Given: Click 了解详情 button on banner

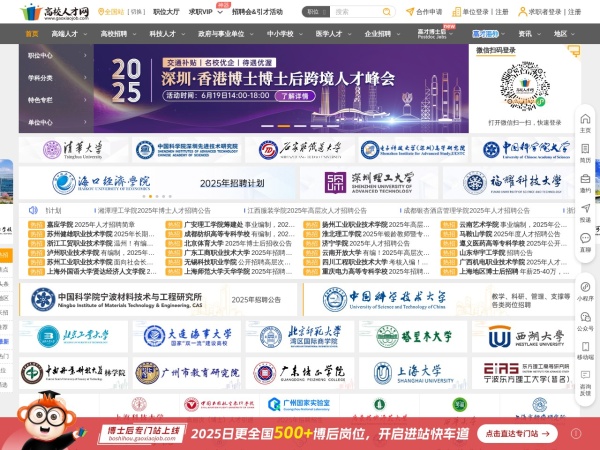Looking at the screenshot, I should pyautogui.click(x=295, y=96).
